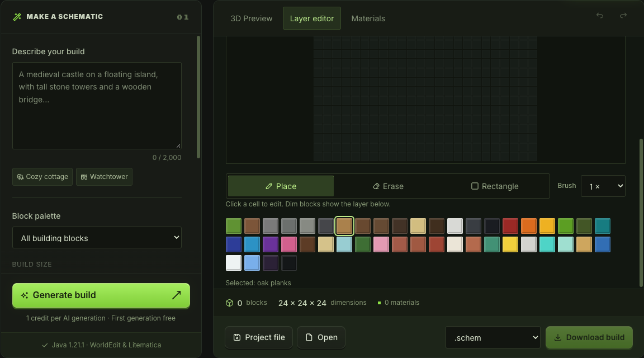
Task: Click the left panel vertical scrollbar
Action: click(199, 97)
